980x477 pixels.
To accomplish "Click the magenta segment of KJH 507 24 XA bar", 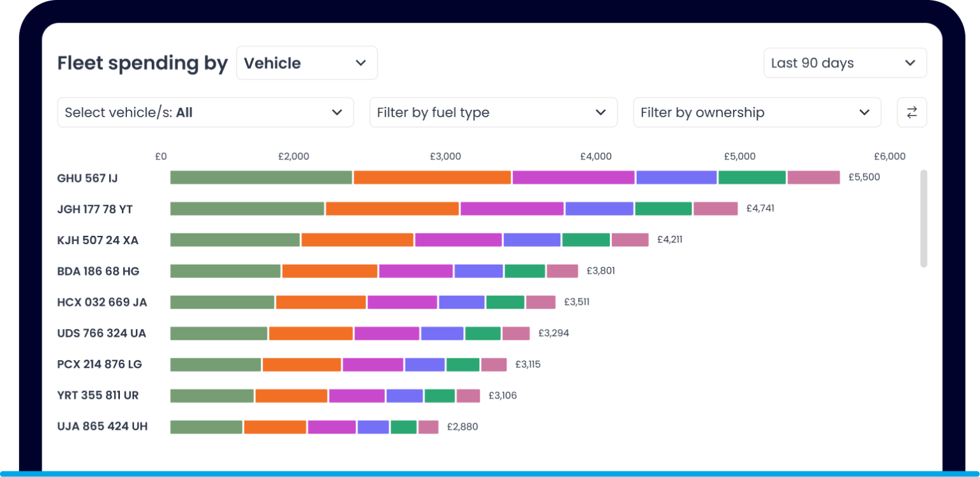I will (x=458, y=240).
